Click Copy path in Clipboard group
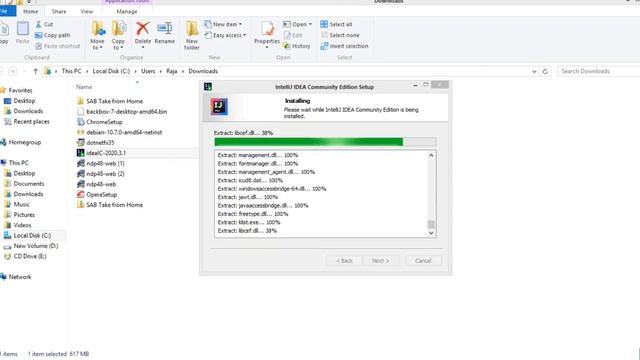Image resolution: width=640 pixels, height=360 pixels. click(53, 36)
